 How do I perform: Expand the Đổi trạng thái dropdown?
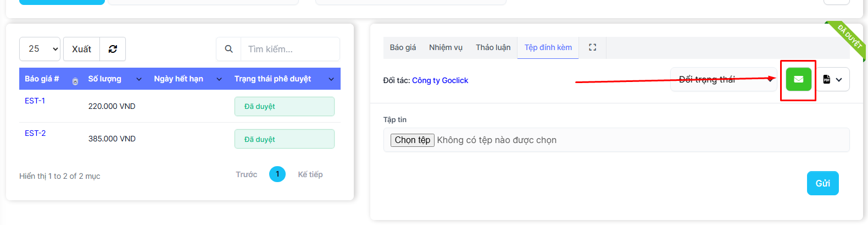(723, 79)
